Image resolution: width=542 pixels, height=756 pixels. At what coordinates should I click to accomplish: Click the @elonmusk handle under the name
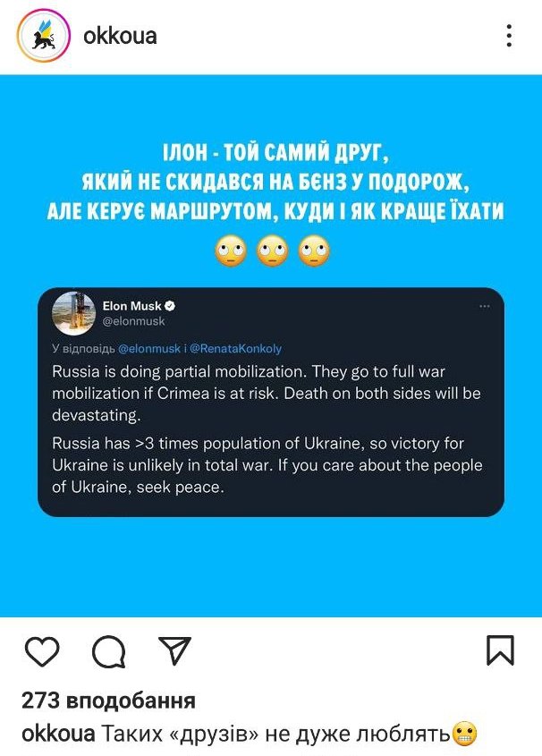click(133, 321)
